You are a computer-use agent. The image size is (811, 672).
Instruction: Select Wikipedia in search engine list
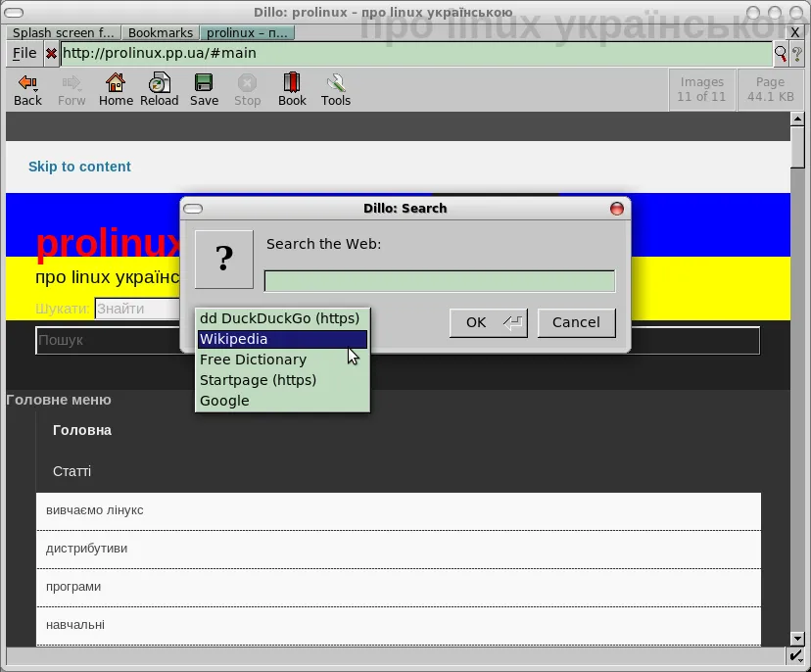(282, 339)
